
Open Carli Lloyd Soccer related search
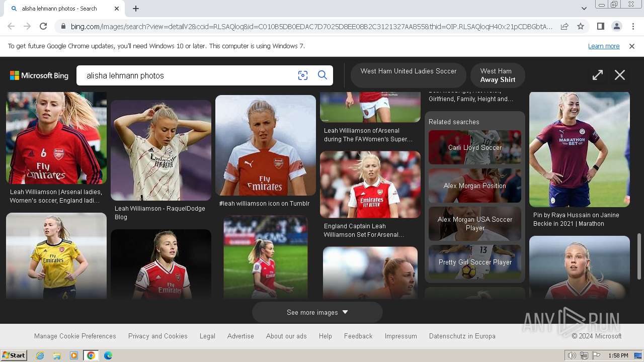point(475,147)
